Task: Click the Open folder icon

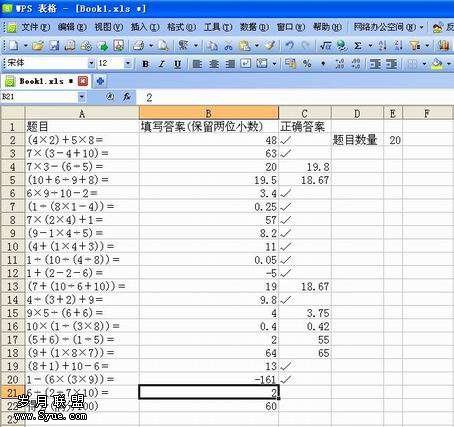Action: pyautogui.click(x=38, y=45)
